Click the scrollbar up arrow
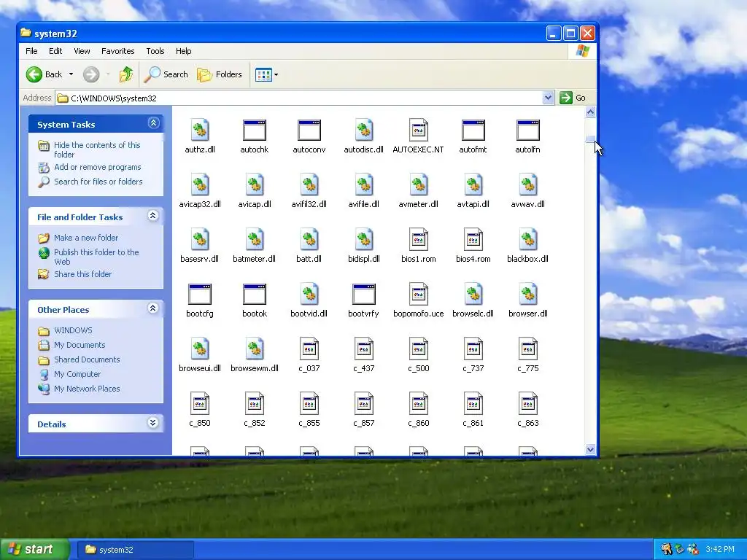The width and height of the screenshot is (747, 560). [x=590, y=112]
